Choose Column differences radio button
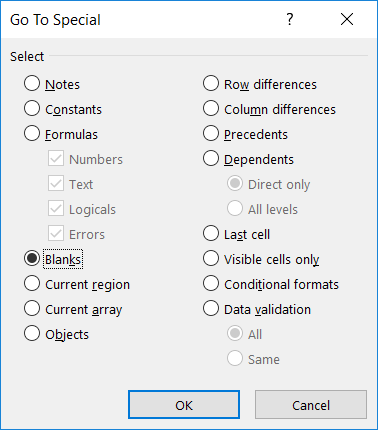 tap(211, 109)
